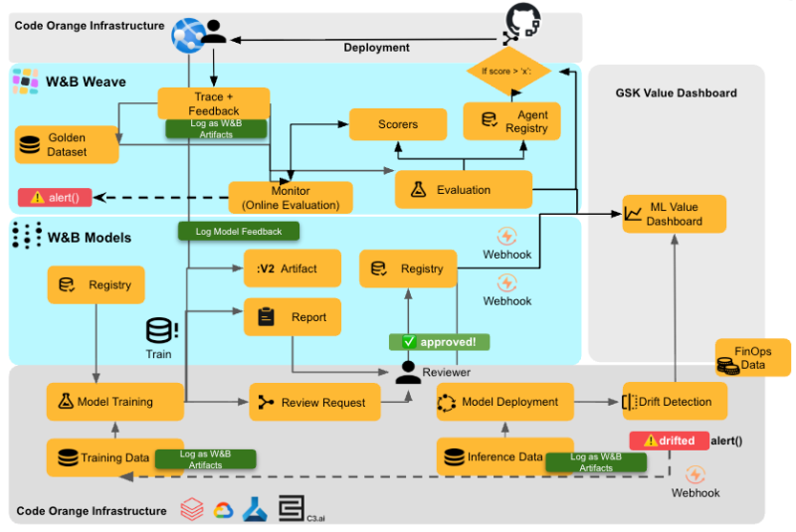This screenshot has width=796, height=532.
Task: Click the FinOps Data box
Action: point(752,358)
